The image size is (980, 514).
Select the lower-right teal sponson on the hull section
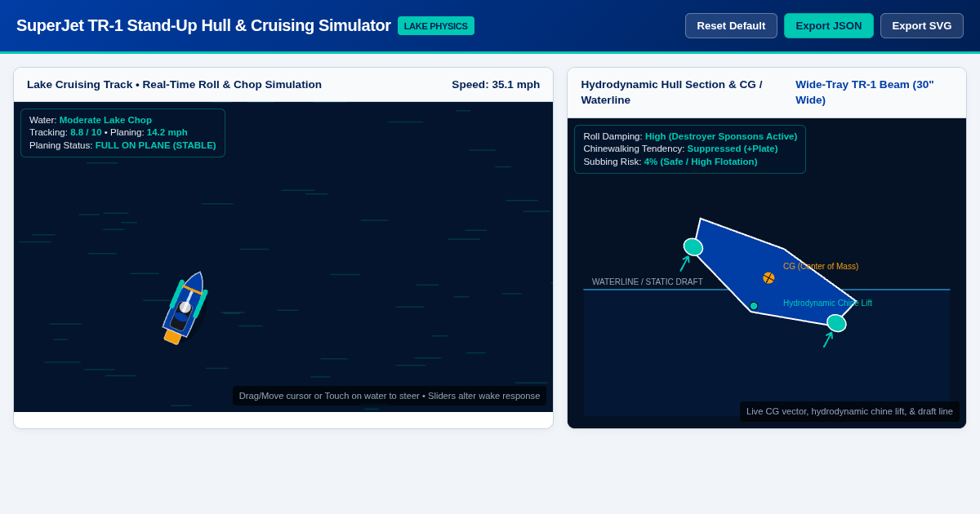[836, 323]
